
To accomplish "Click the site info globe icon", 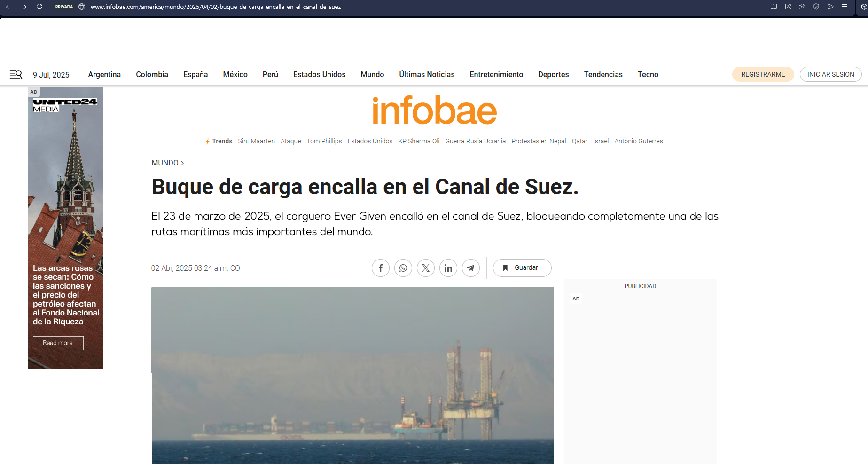I will (82, 7).
